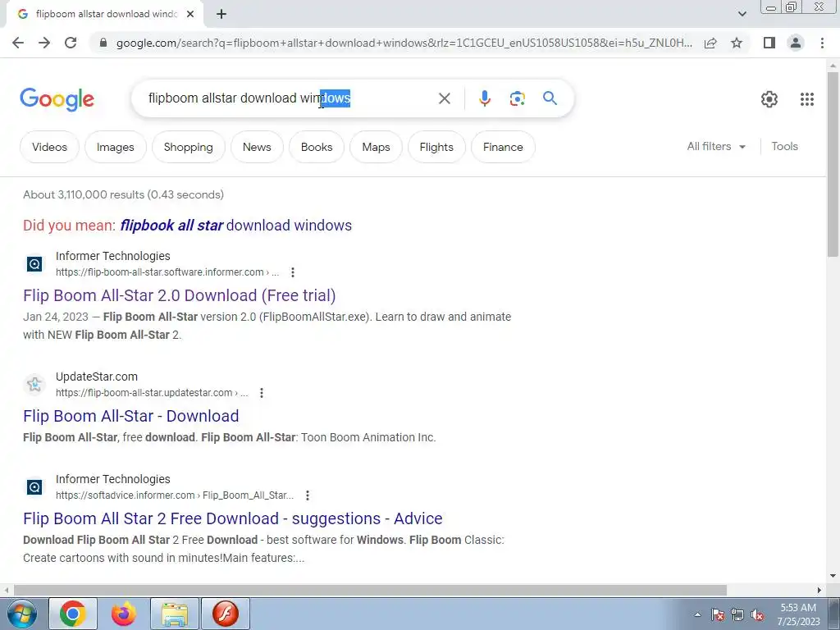Reload the current page

pos(71,43)
